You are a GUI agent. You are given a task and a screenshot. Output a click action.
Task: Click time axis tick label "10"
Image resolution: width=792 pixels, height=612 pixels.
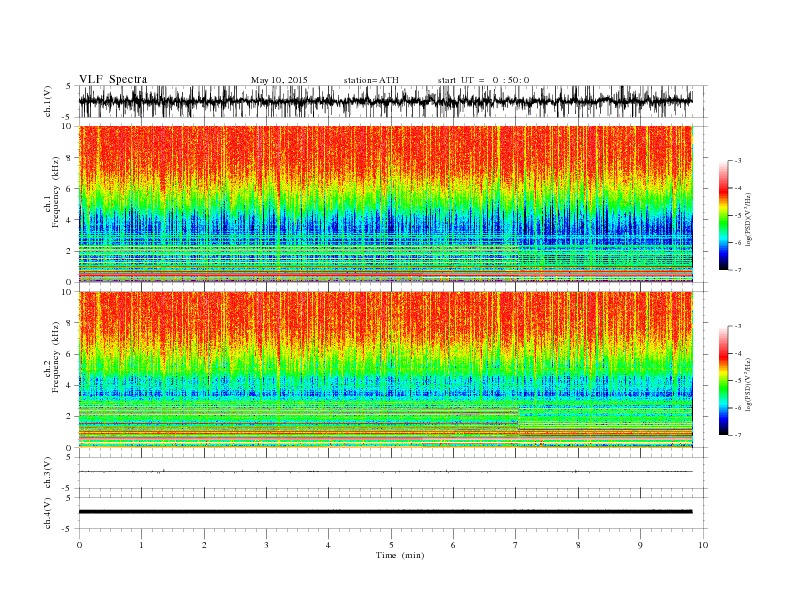703,545
